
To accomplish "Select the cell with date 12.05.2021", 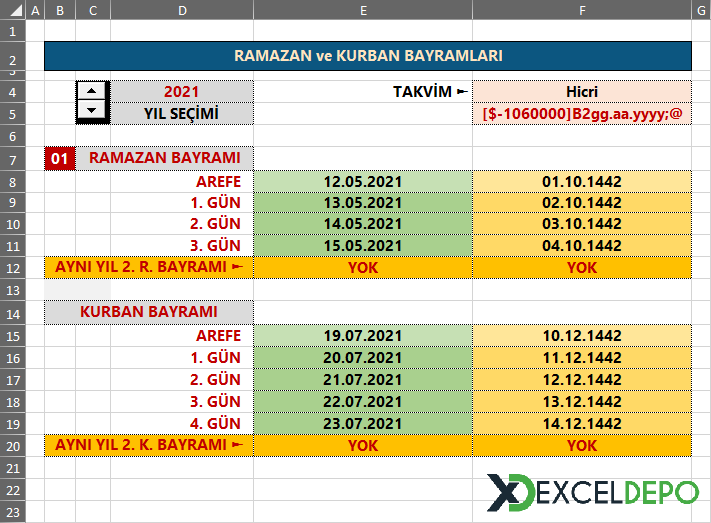I will (x=362, y=181).
